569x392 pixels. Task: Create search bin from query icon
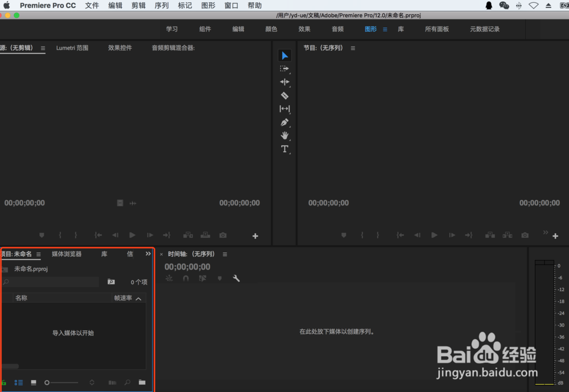click(111, 282)
